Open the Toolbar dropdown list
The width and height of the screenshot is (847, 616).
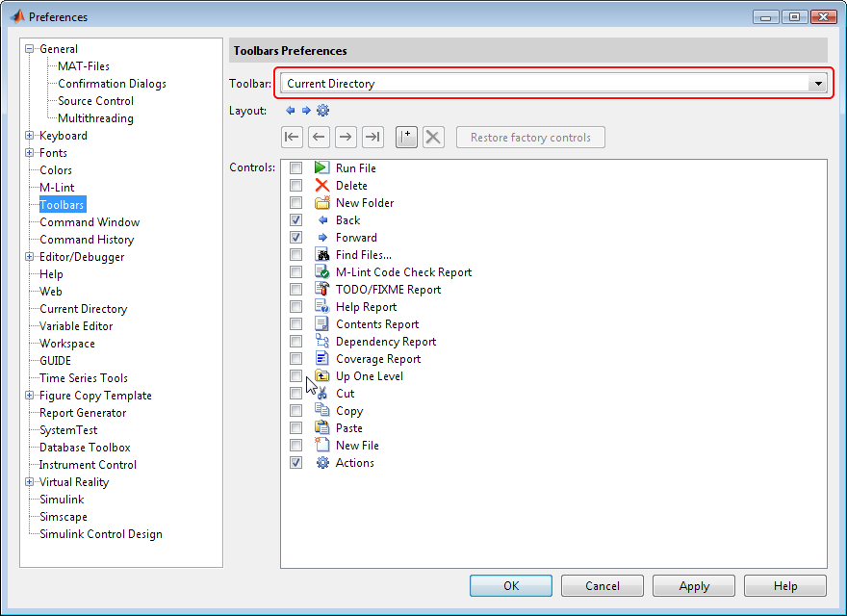[x=818, y=84]
